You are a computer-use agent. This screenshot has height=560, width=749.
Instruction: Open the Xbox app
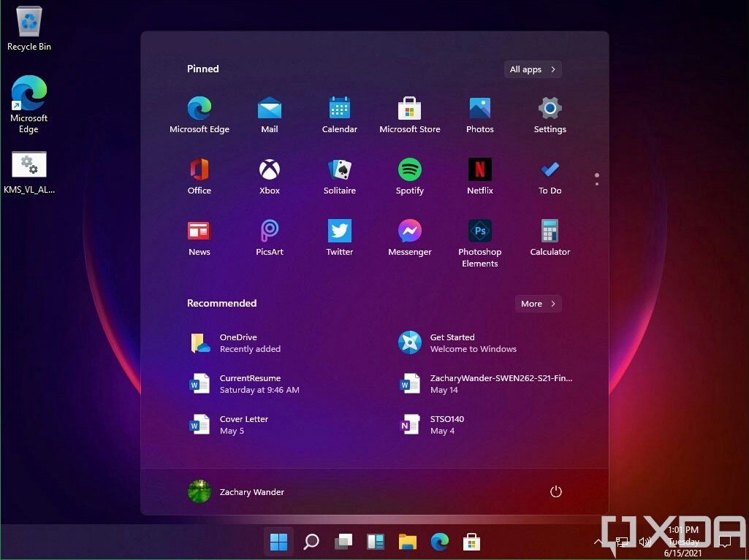[270, 176]
